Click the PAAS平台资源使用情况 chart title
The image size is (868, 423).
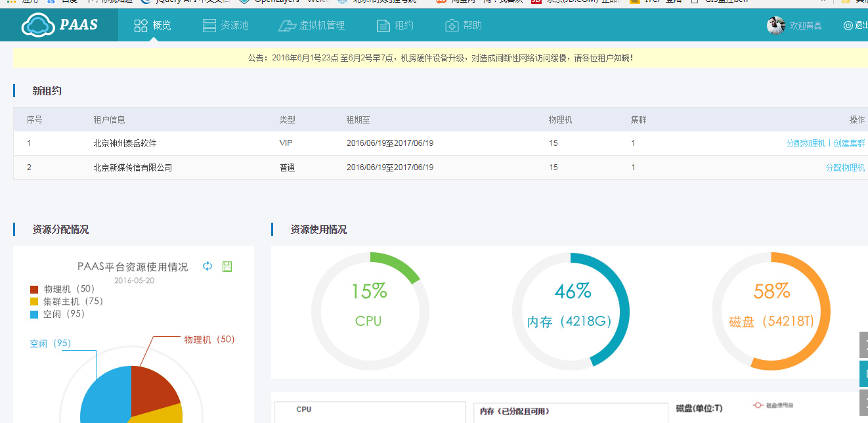point(133,267)
